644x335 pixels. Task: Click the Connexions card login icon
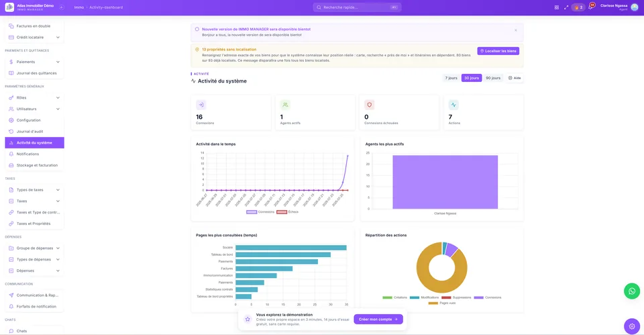click(201, 105)
